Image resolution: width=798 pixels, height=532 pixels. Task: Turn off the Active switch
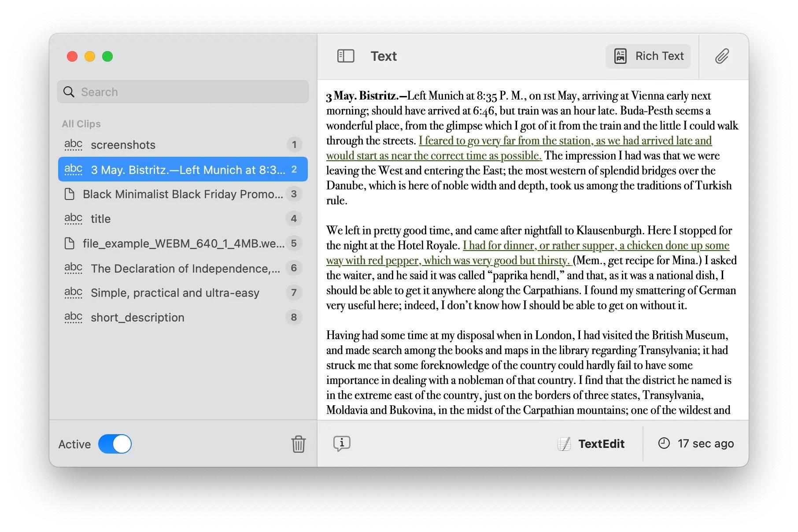tap(115, 444)
